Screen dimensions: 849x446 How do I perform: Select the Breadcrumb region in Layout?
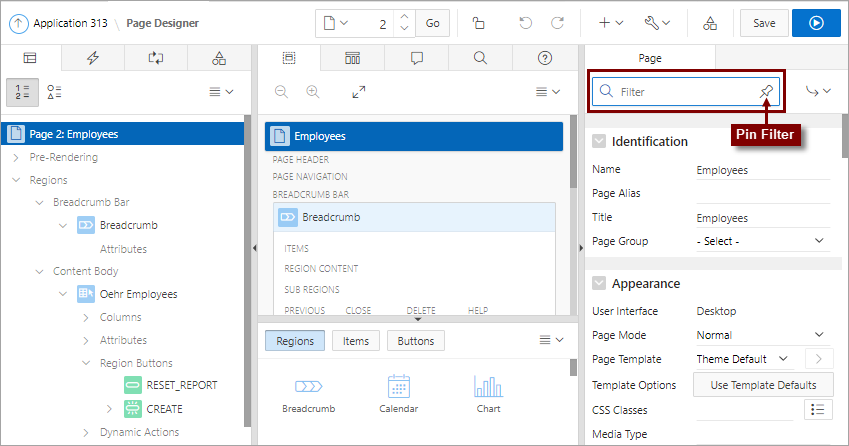(415, 217)
